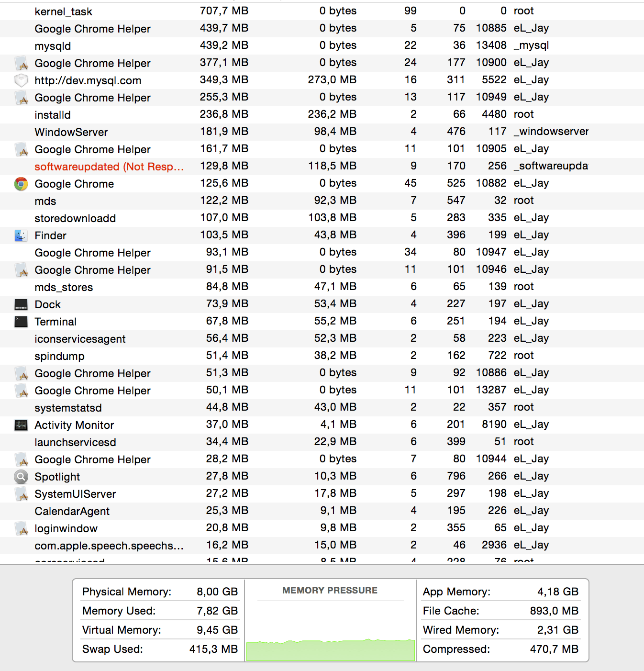644x671 pixels.
Task: Select the mds_stores process name
Action: point(64,287)
